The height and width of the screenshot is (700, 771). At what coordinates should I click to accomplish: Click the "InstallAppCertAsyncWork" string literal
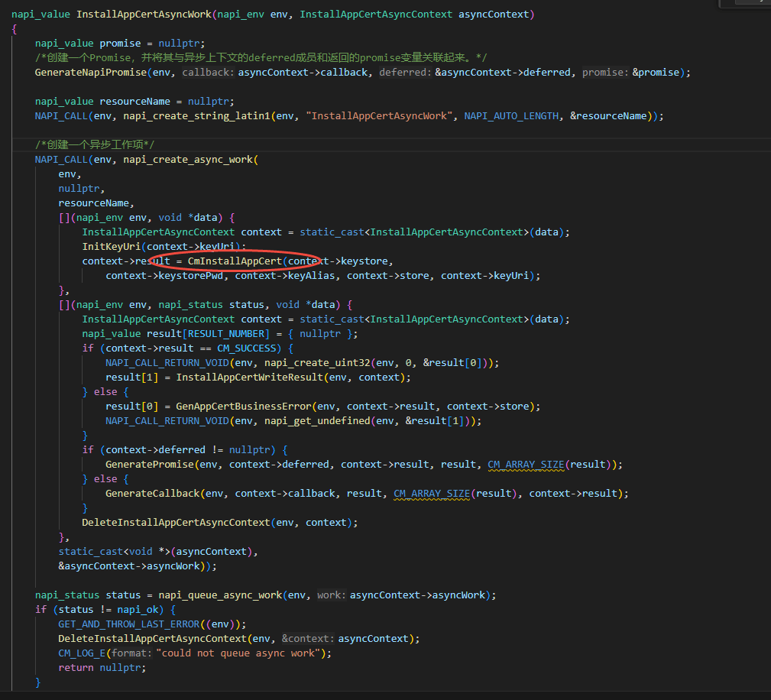tap(379, 116)
